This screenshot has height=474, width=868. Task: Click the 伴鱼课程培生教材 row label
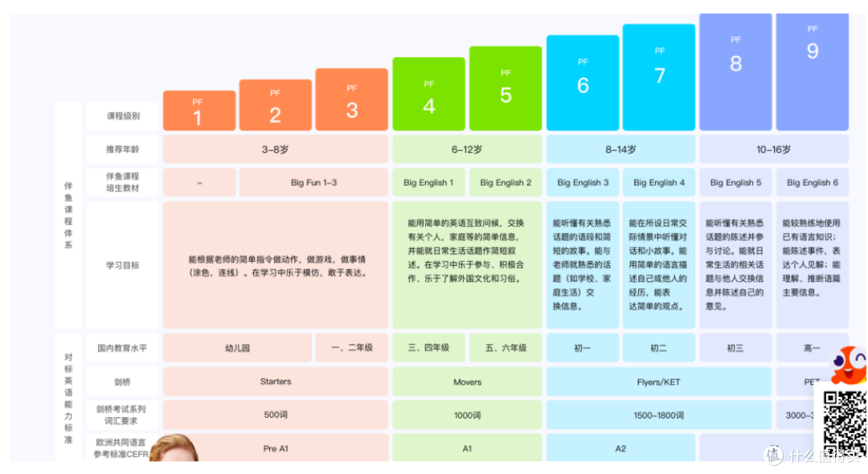(x=123, y=182)
